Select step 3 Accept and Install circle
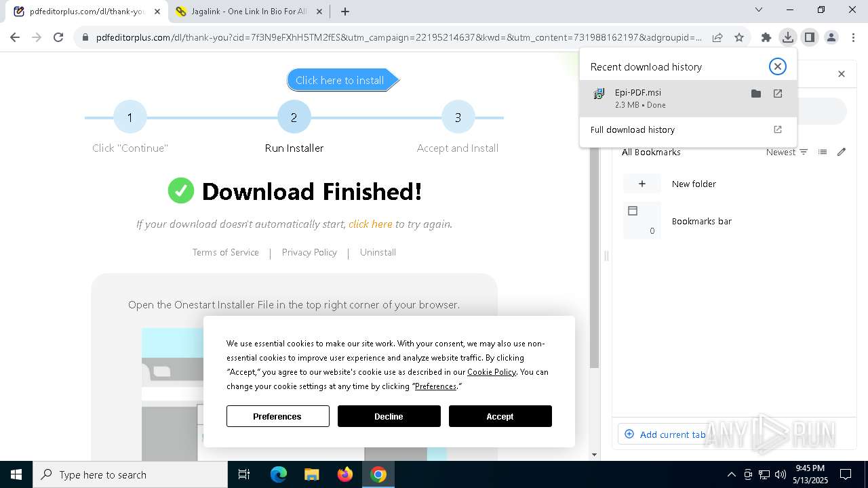The width and height of the screenshot is (868, 488). [x=458, y=117]
